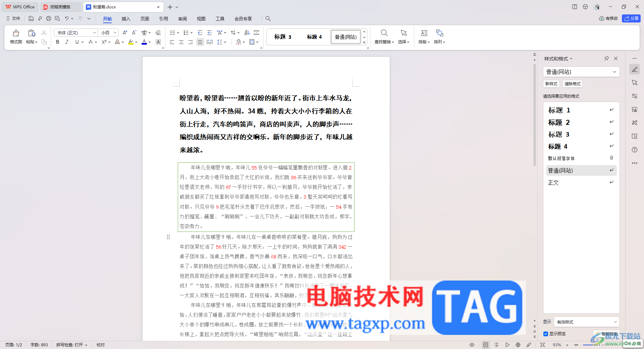The width and height of the screenshot is (644, 349).
Task: Switch to the 视图 tab
Action: tap(201, 19)
